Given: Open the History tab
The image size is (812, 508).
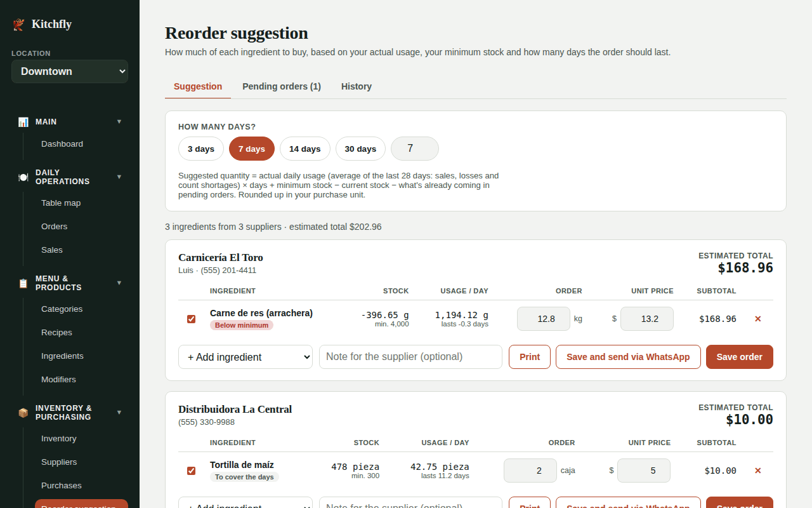Looking at the screenshot, I should tap(357, 86).
